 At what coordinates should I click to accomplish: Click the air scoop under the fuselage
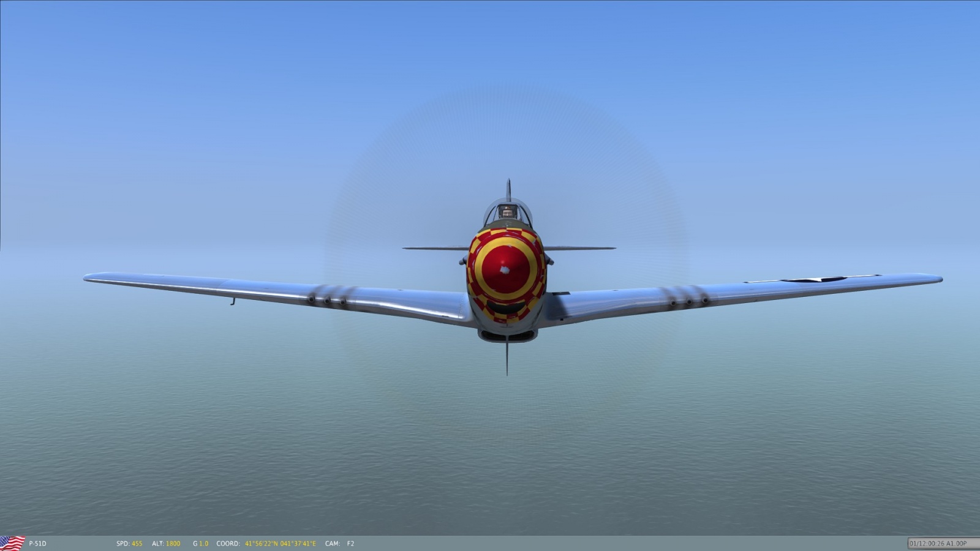[x=507, y=335]
